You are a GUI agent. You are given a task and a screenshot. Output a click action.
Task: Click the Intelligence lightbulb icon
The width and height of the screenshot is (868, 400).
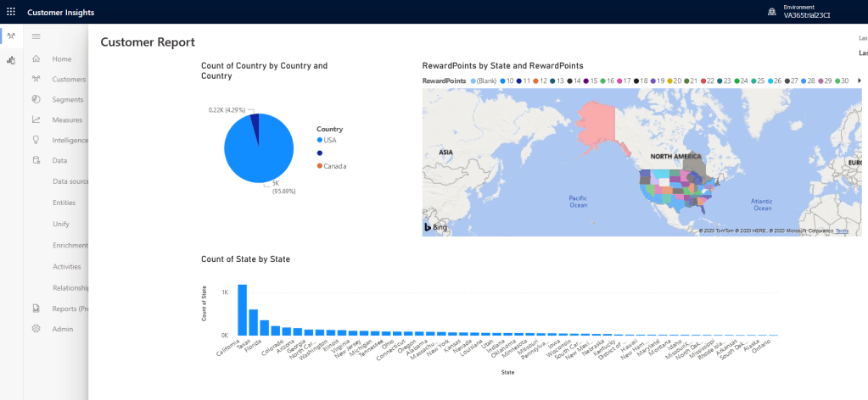(36, 140)
